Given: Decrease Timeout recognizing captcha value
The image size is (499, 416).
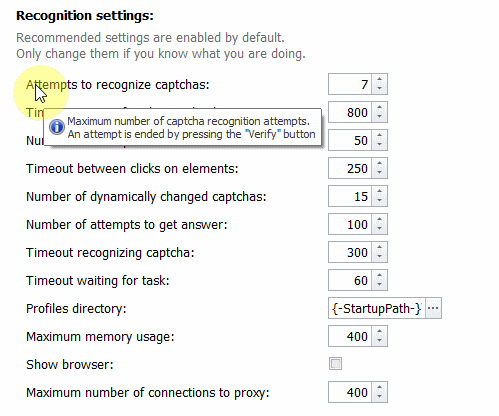Looking at the screenshot, I should pyautogui.click(x=379, y=257).
